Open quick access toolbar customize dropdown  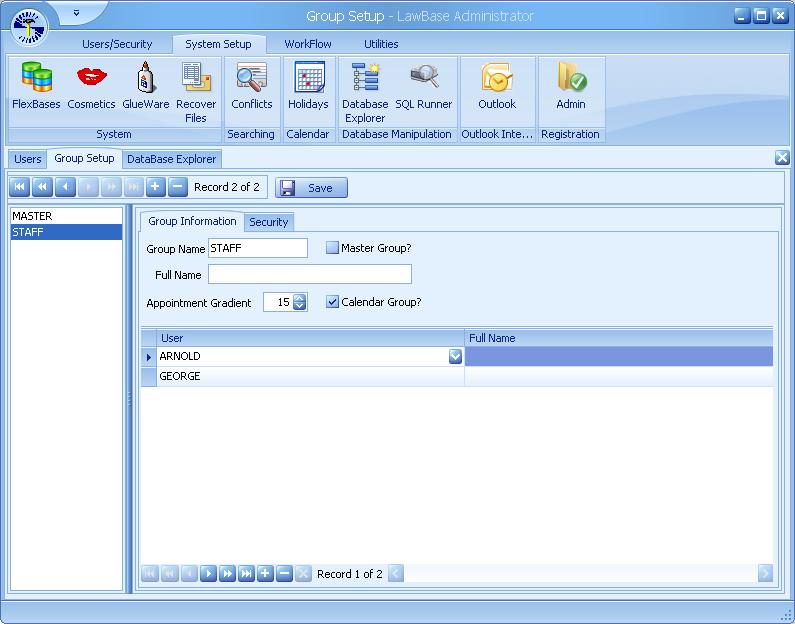click(76, 13)
